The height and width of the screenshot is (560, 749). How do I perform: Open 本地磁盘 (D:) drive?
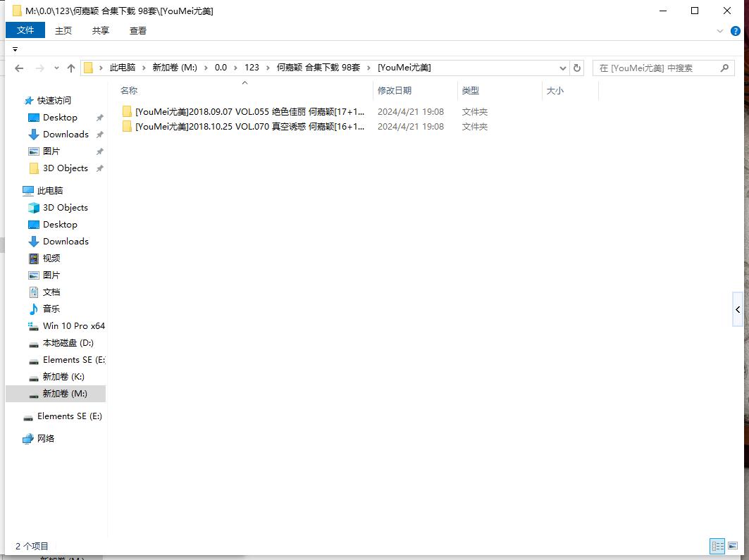68,343
